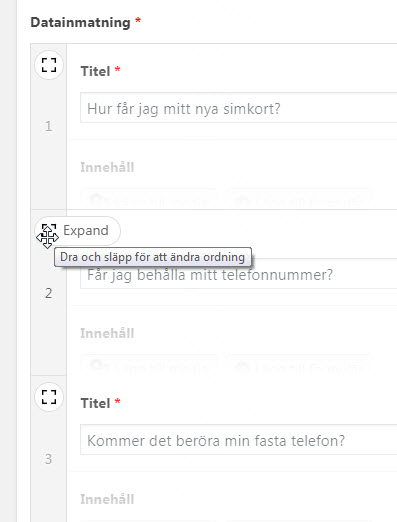Focus the "Hur får jag mitt nya simkort?" field
Viewport: 397px width, 522px height.
pos(239,108)
